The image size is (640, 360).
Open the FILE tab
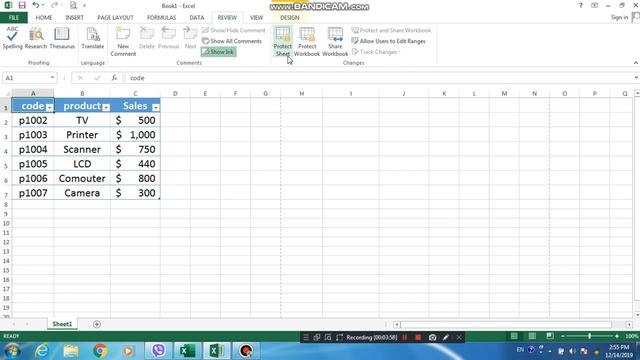pos(14,18)
